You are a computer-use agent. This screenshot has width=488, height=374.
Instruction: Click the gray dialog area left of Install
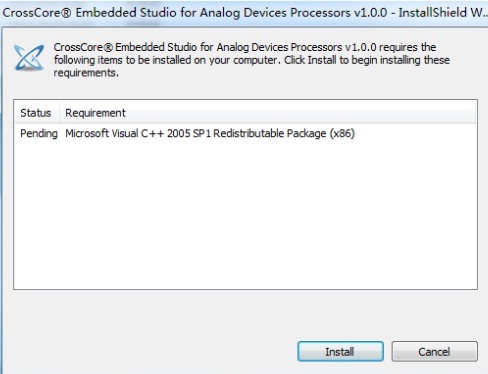tap(150, 351)
